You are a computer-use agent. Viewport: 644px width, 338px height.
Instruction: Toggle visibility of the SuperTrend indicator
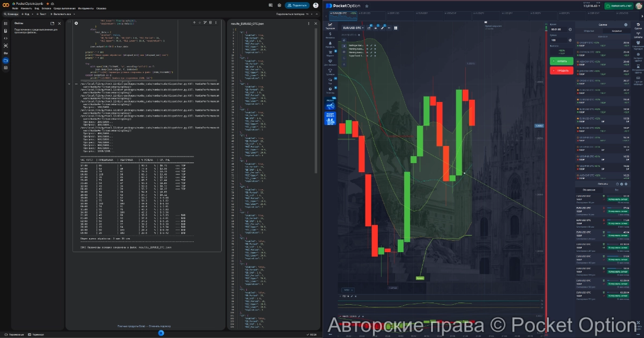point(368,55)
